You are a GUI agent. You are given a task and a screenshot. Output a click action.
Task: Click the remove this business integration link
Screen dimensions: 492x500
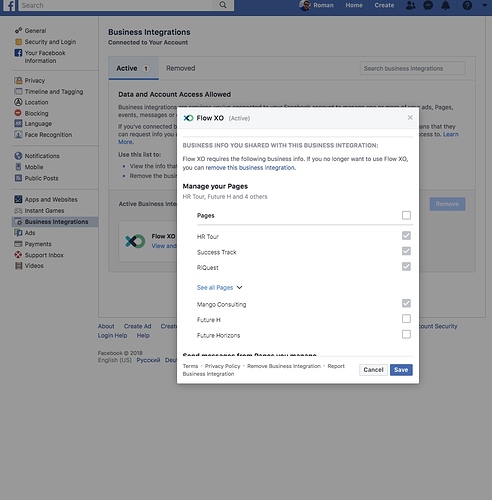coord(250,168)
